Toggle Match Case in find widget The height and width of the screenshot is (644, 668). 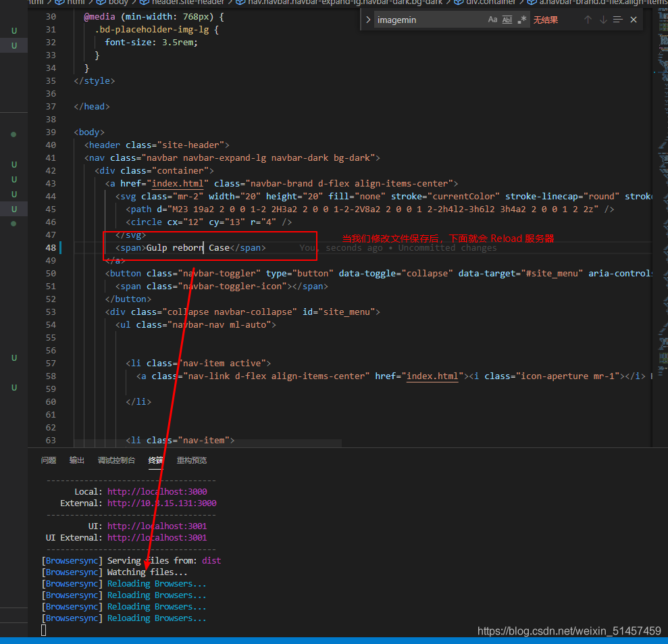point(492,20)
